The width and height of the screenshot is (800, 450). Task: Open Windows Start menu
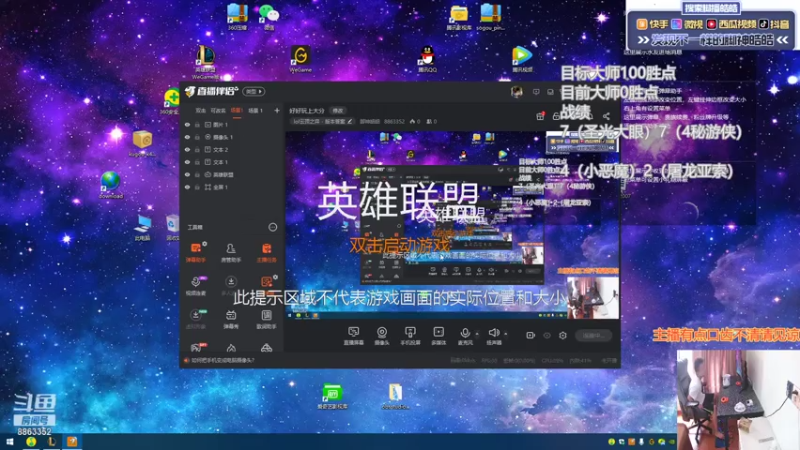[9, 442]
